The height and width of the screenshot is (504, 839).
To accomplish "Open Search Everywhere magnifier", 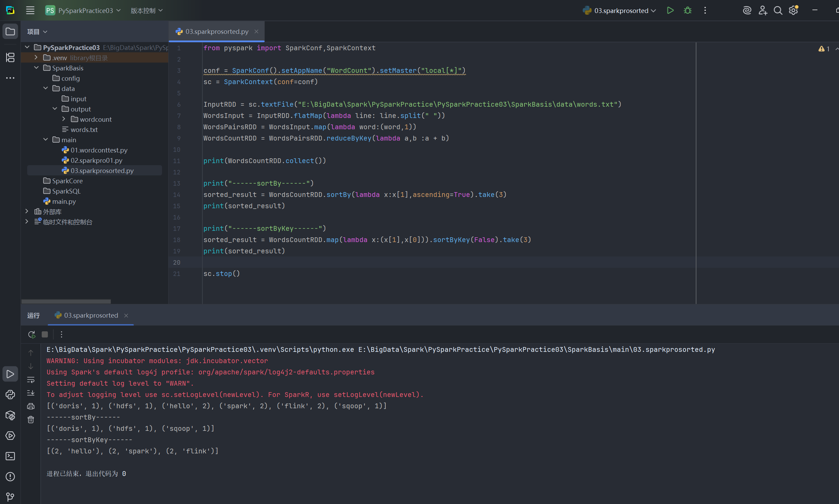I will (778, 10).
